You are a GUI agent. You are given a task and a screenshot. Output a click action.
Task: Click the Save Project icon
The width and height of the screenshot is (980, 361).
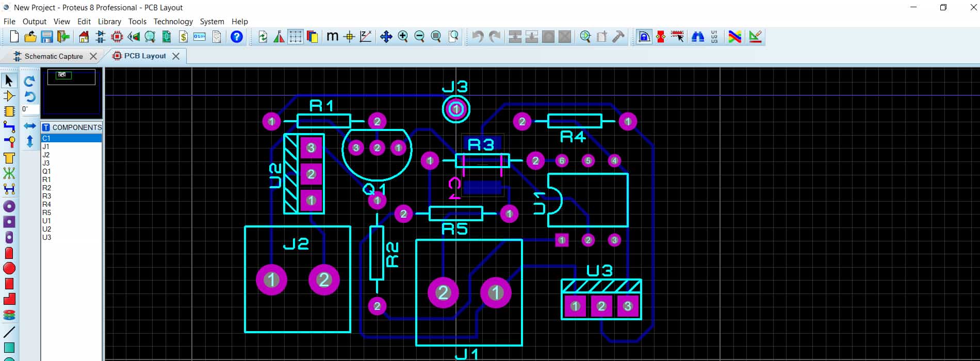(47, 37)
